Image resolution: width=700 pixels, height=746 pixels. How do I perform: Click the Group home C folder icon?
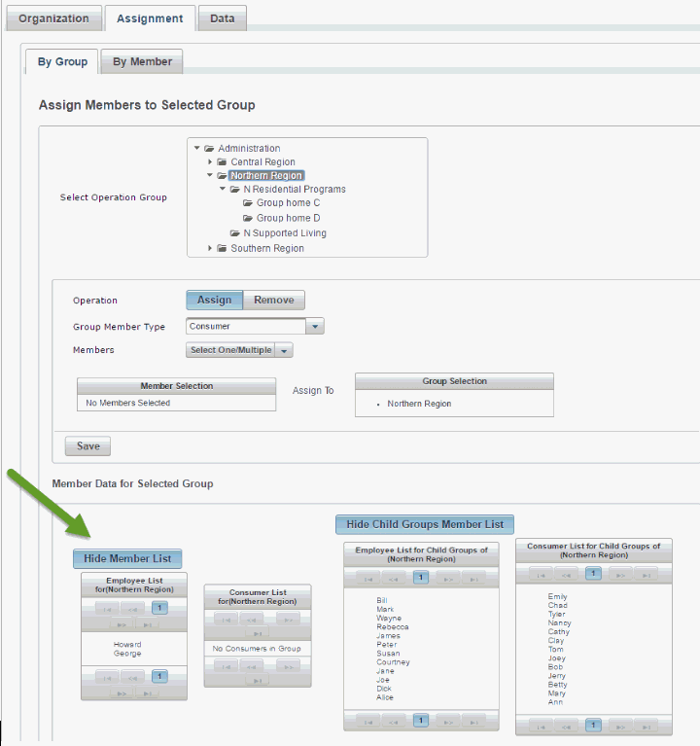pyautogui.click(x=249, y=203)
